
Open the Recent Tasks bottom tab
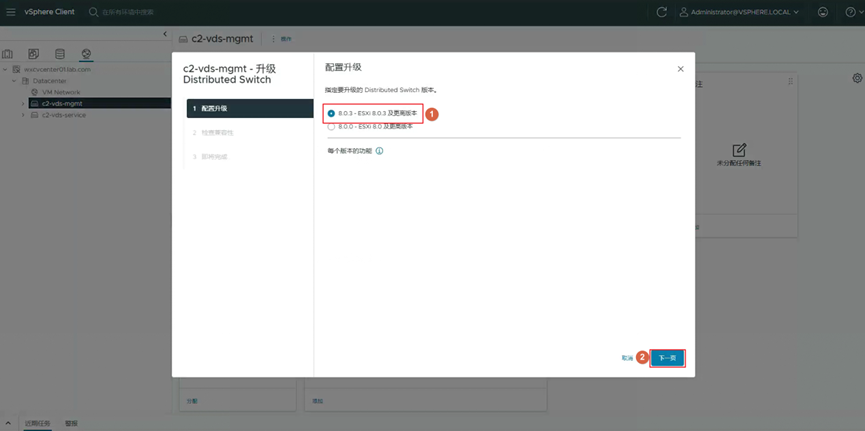pos(37,423)
